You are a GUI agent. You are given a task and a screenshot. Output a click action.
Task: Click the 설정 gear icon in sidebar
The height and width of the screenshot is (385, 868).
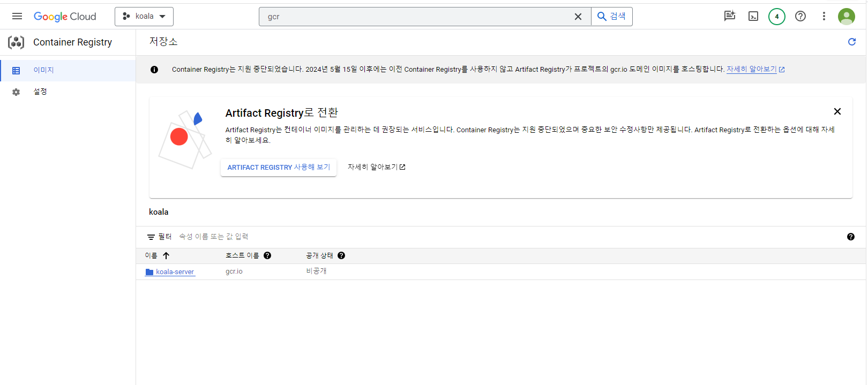[16, 92]
